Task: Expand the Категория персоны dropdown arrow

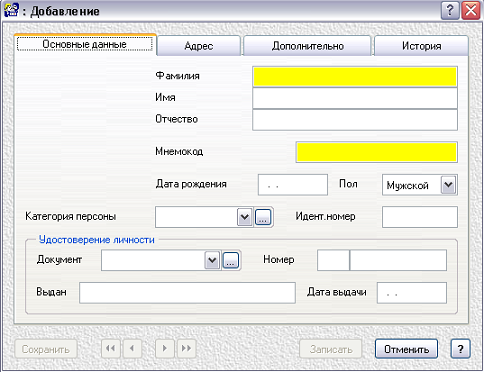Action: (x=245, y=217)
